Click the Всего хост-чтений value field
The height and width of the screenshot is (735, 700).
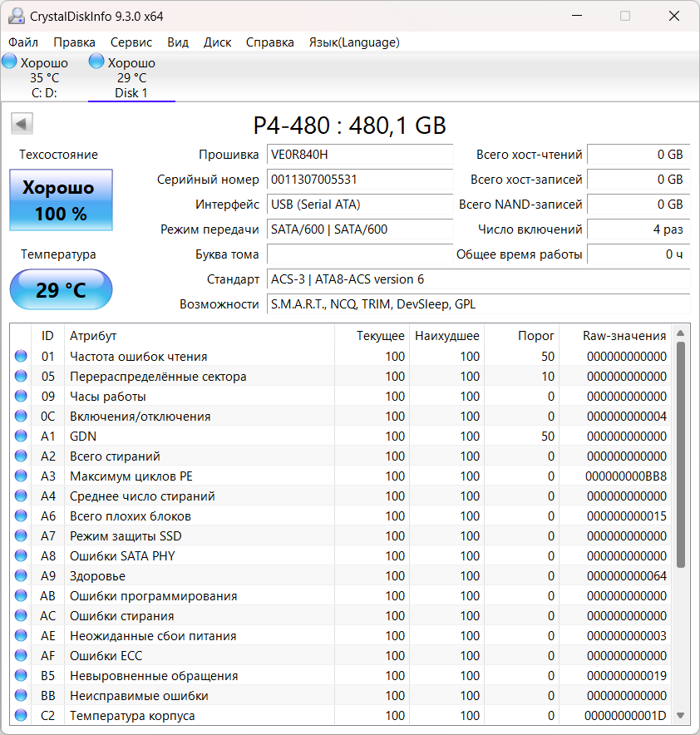pyautogui.click(x=638, y=154)
